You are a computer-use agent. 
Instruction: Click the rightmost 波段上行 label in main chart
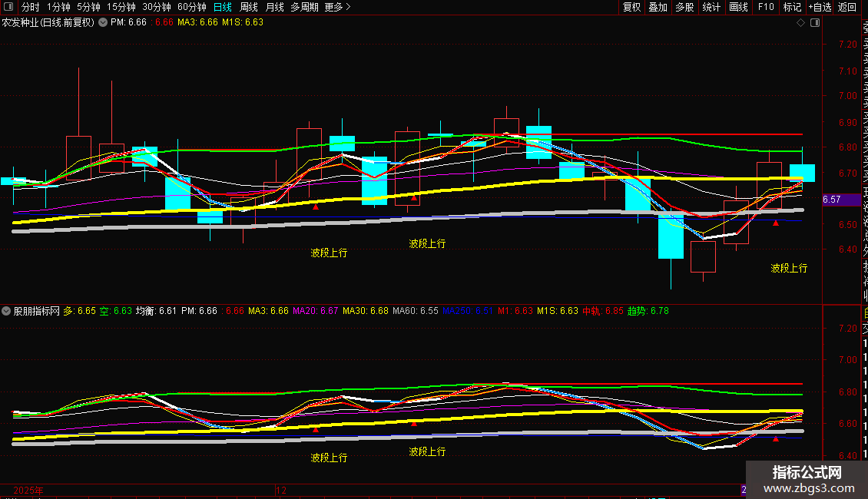[789, 269]
